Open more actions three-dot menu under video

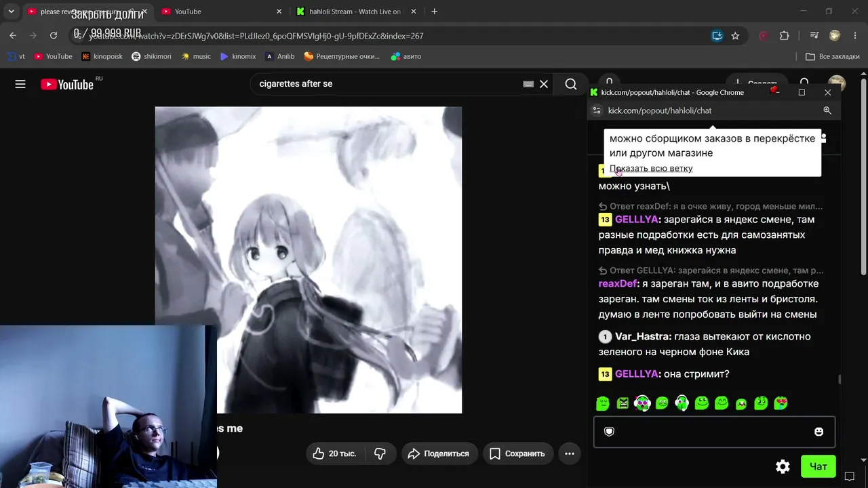(570, 453)
